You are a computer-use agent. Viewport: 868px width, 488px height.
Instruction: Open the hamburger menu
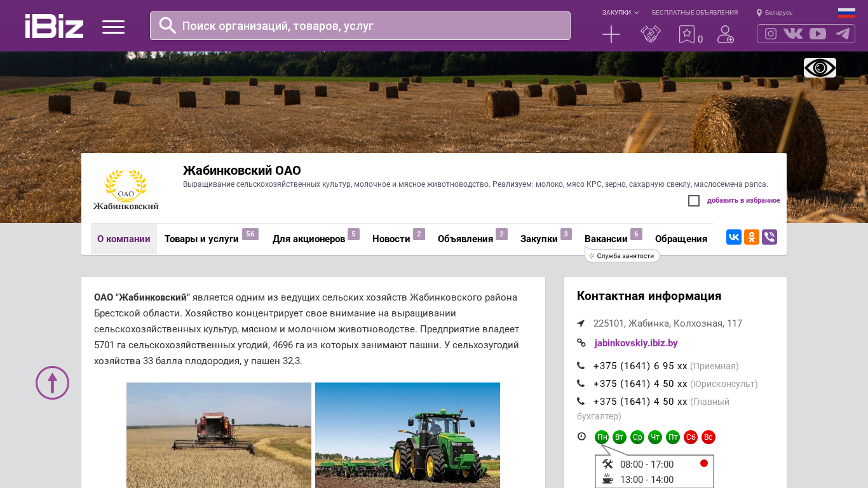point(113,27)
